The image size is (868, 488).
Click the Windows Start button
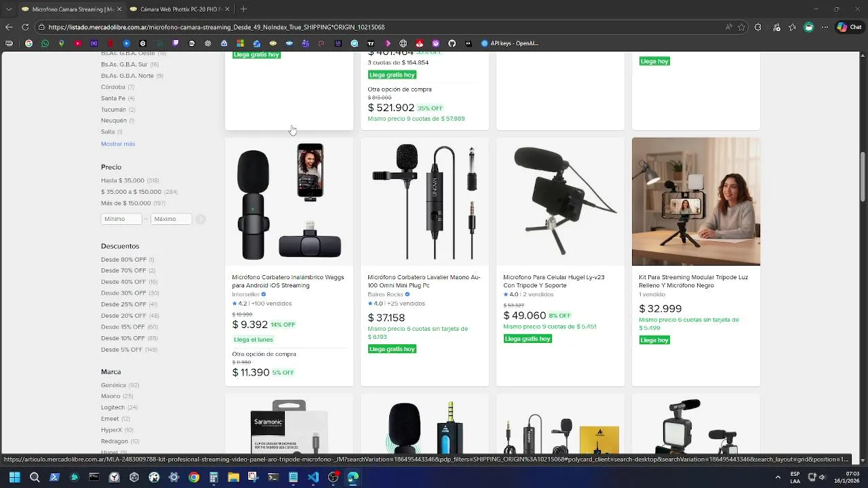point(14,477)
